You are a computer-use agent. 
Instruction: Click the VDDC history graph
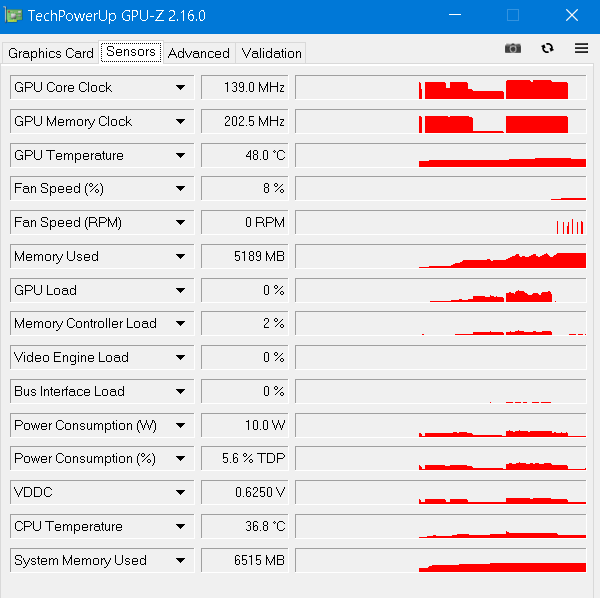pos(441,492)
